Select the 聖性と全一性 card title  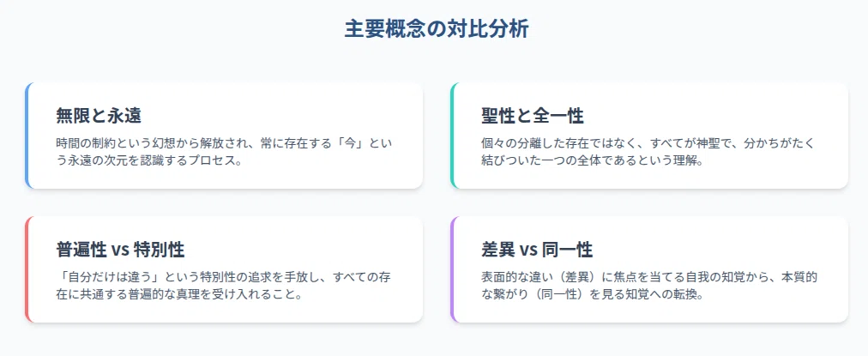(x=533, y=116)
